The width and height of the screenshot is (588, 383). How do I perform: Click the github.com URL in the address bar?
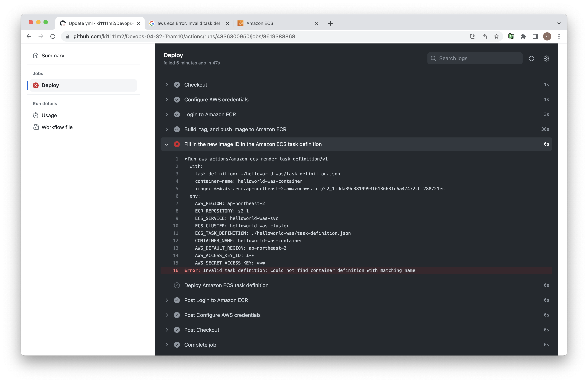point(184,37)
